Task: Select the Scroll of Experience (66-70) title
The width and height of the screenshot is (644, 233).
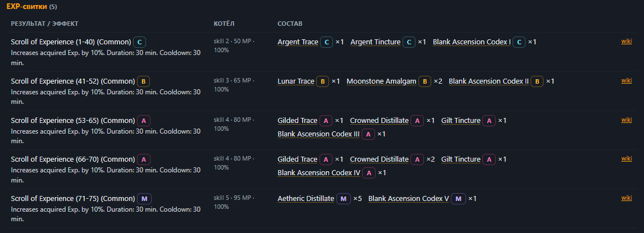Action: pyautogui.click(x=72, y=159)
